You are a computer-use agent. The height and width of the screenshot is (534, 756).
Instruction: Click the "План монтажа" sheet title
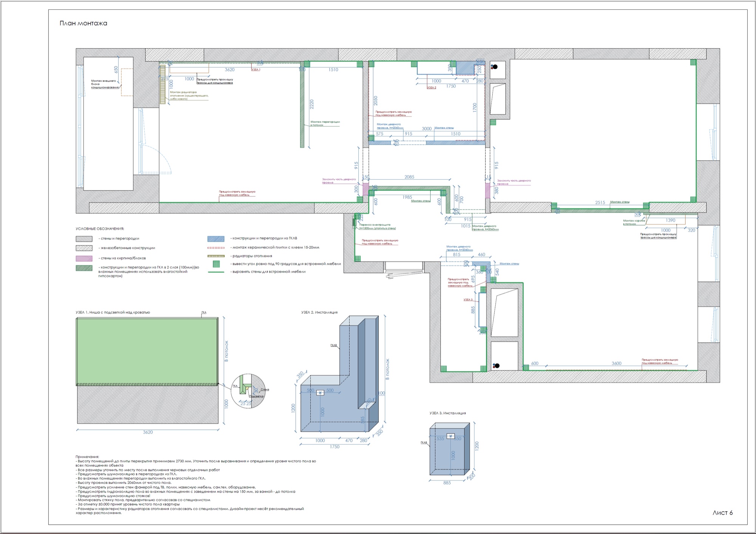pyautogui.click(x=83, y=23)
